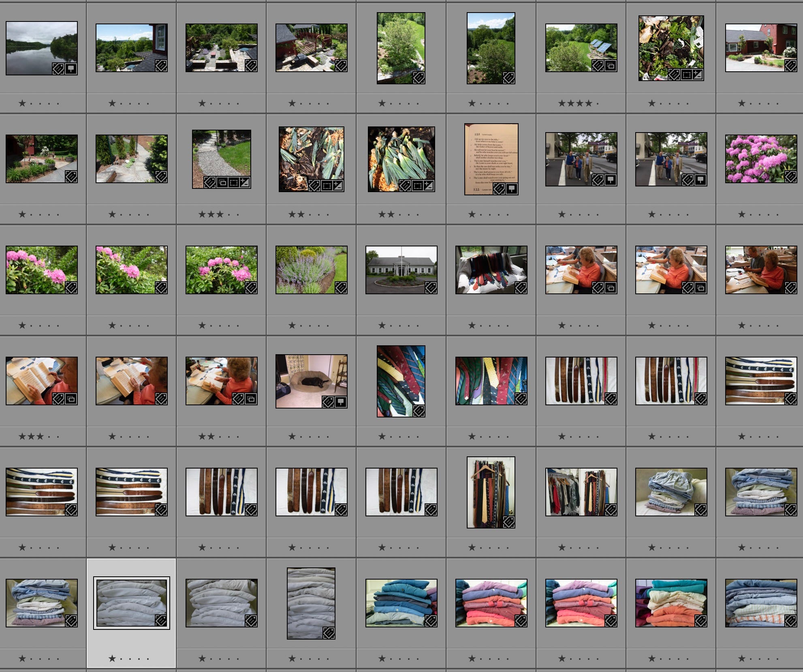Click crop badge on gravel path photo
The height and width of the screenshot is (672, 803).
coord(233,182)
